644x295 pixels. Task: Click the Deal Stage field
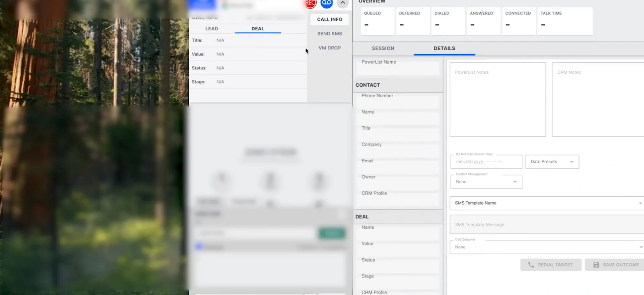pyautogui.click(x=398, y=281)
